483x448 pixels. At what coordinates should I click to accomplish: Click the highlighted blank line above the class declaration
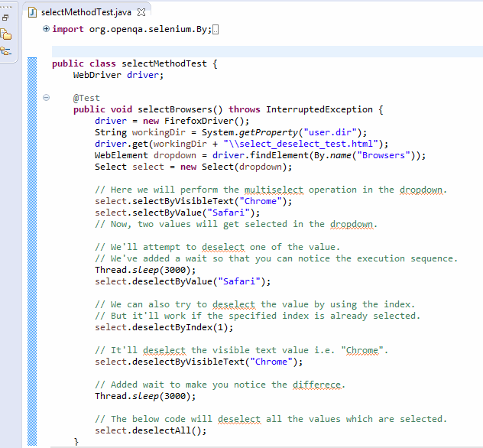pyautogui.click(x=267, y=51)
